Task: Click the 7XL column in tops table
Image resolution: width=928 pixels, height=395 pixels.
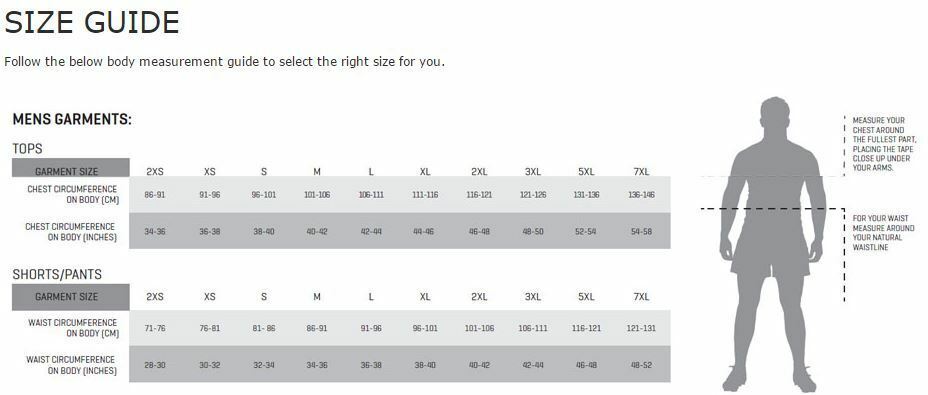Action: tap(641, 172)
